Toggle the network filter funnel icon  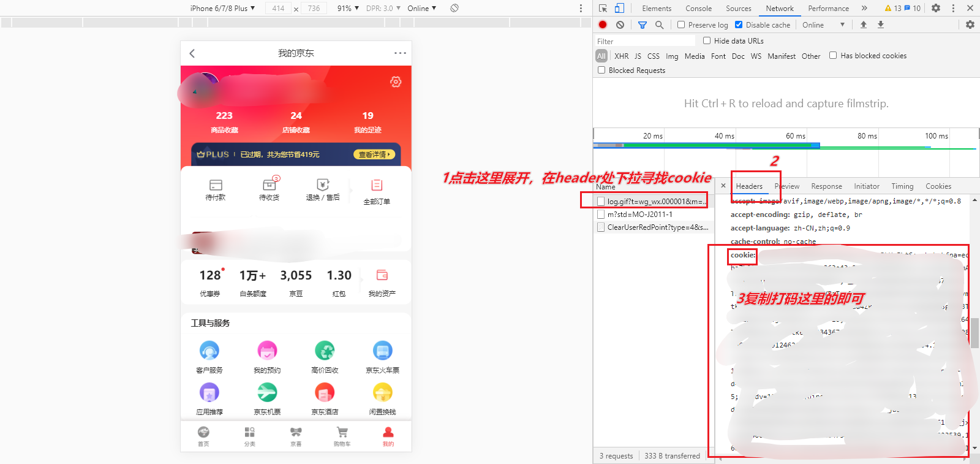click(x=642, y=25)
